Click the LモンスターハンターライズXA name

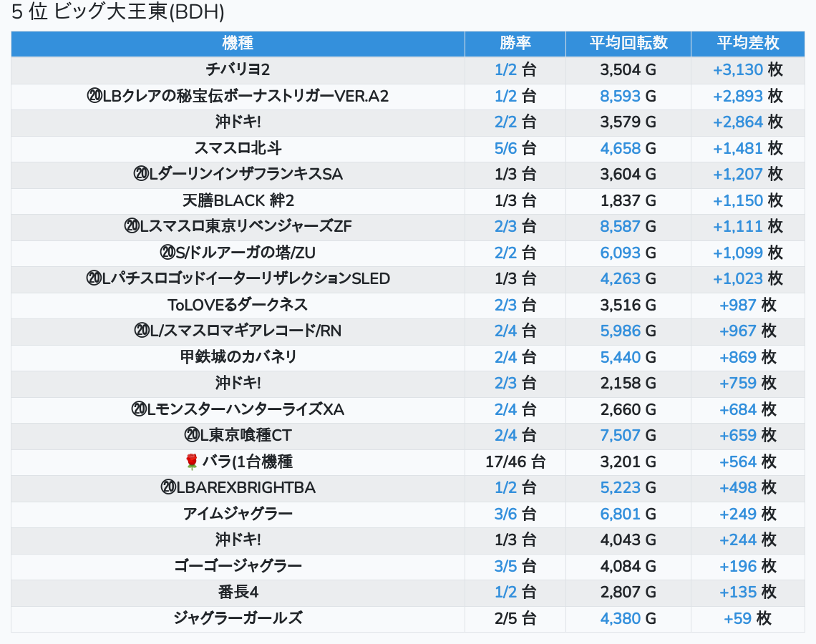(x=238, y=409)
